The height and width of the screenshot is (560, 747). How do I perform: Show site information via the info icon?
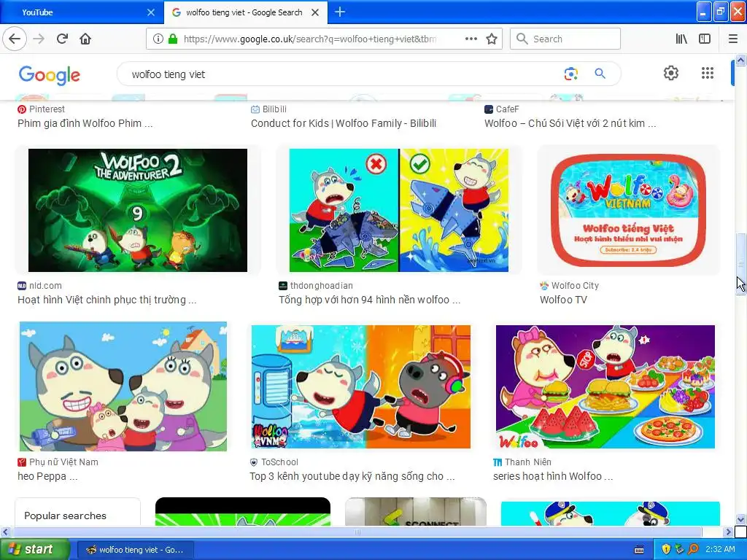pos(158,39)
